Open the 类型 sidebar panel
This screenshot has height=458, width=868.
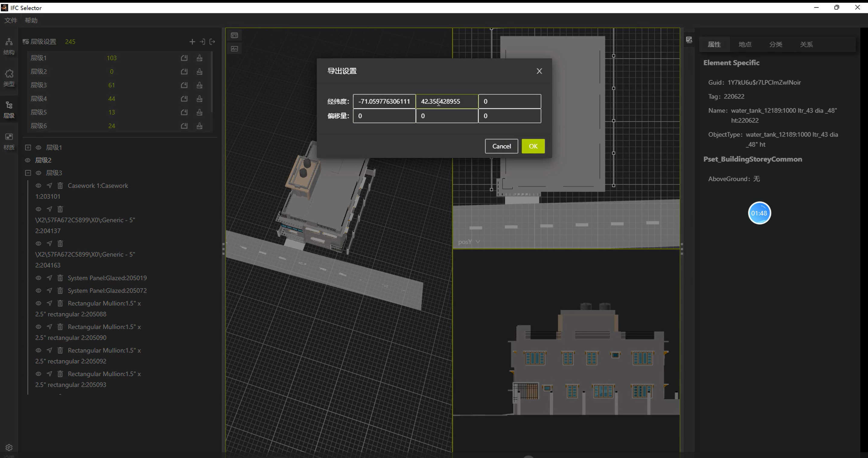coord(9,78)
